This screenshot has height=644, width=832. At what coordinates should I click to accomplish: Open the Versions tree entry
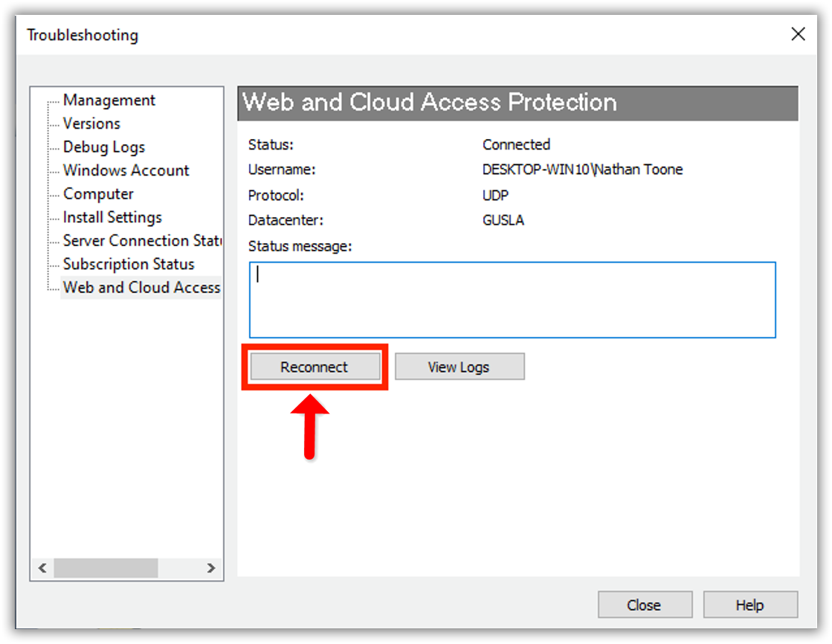click(x=91, y=123)
